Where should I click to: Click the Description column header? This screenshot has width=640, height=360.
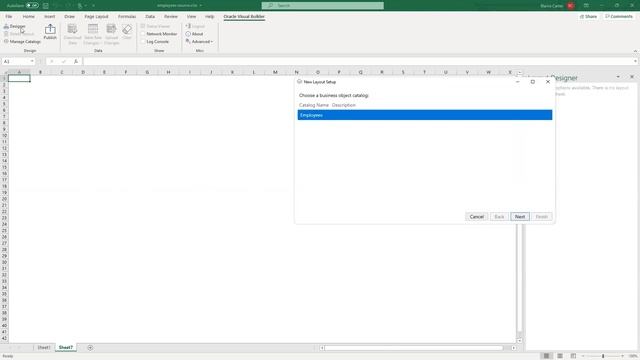pos(344,105)
